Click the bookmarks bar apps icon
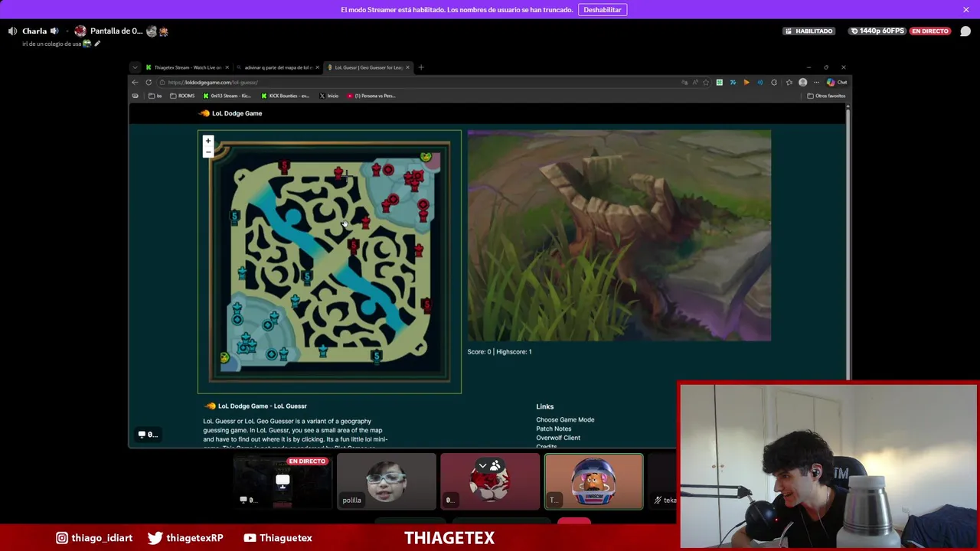The height and width of the screenshot is (551, 980). (136, 96)
